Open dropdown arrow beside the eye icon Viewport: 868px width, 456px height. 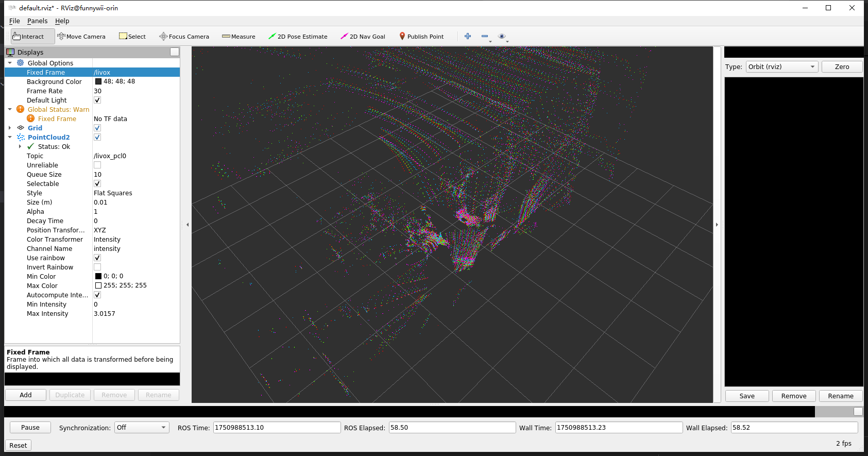[x=507, y=41]
